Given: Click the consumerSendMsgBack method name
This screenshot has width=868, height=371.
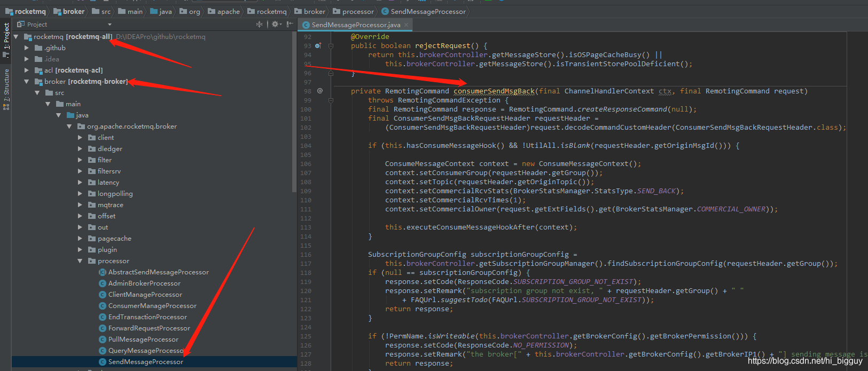Looking at the screenshot, I should [494, 91].
